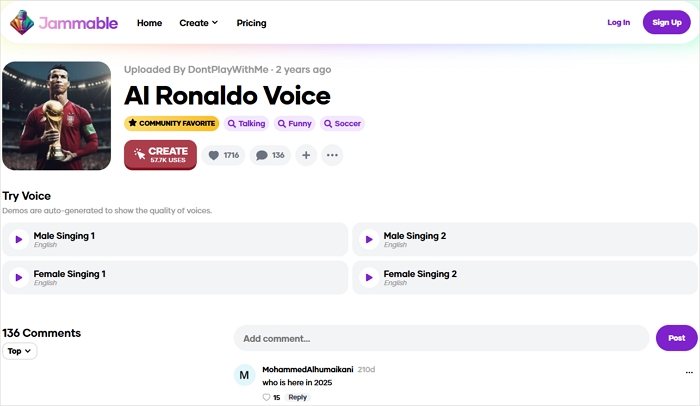700x406 pixels.
Task: Open options menu for MohammedAlhumaikani's comment
Action: [x=689, y=372]
